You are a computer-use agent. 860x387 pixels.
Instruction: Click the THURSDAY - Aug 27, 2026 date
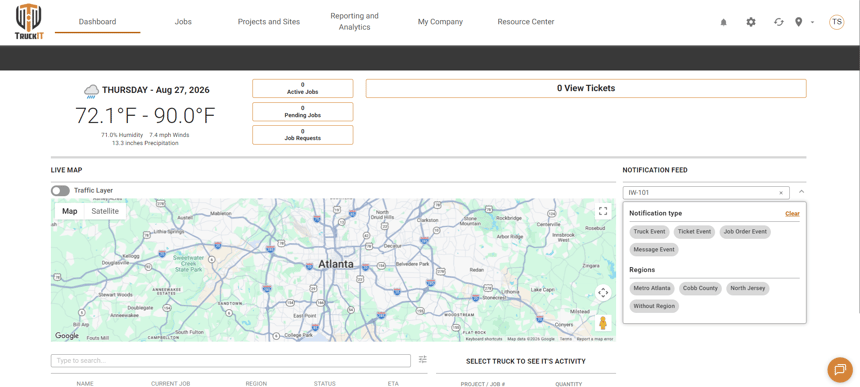coord(156,90)
